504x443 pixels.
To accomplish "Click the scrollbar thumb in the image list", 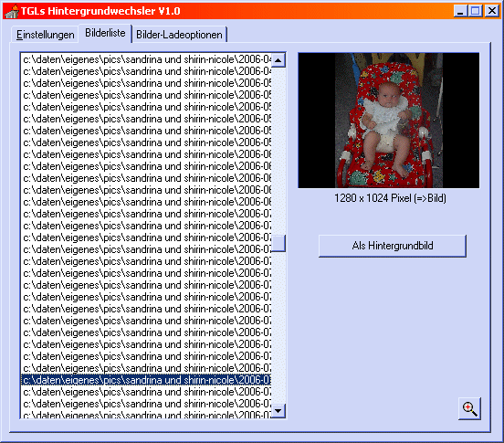I will (x=278, y=243).
